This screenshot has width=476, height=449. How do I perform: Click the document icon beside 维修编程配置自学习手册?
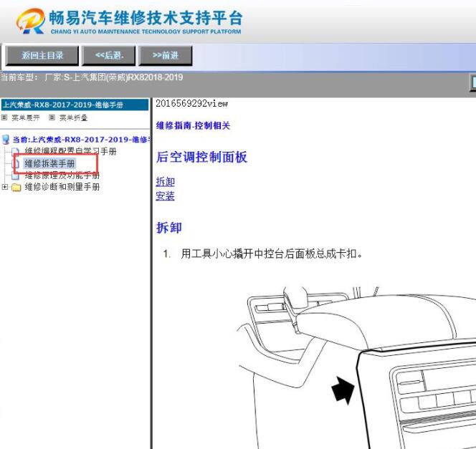[15, 151]
